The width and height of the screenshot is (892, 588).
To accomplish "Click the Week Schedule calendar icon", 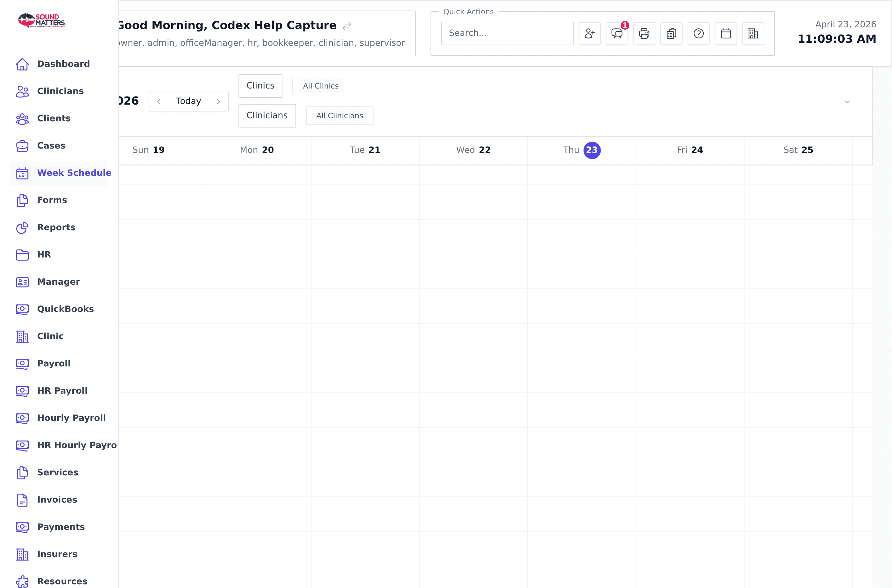I will pos(22,173).
